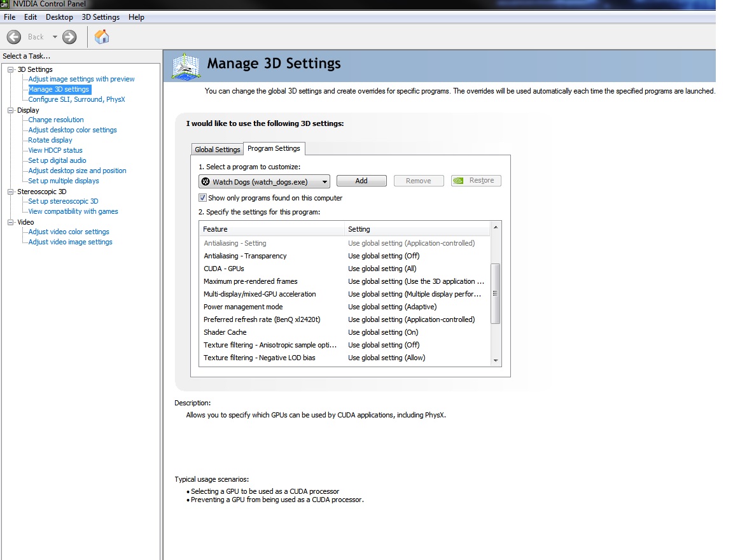Select the Maximum pre-rendered frames row
Screen dimensions: 733x560
click(345, 281)
